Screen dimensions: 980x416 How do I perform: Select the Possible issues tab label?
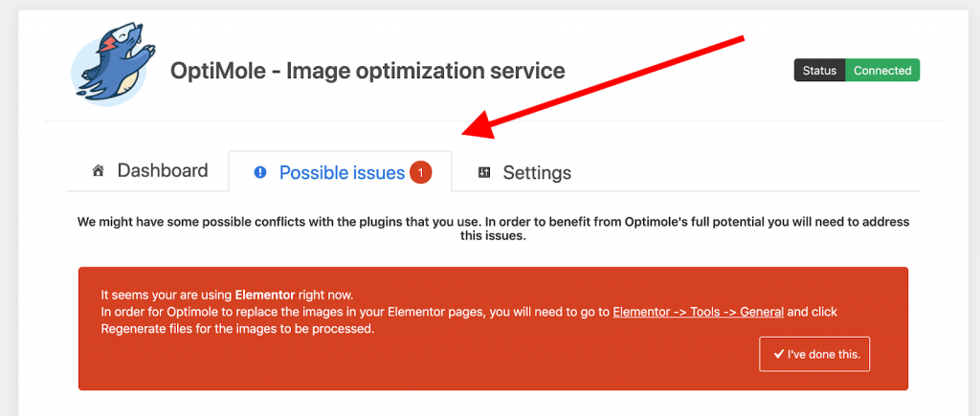(342, 173)
